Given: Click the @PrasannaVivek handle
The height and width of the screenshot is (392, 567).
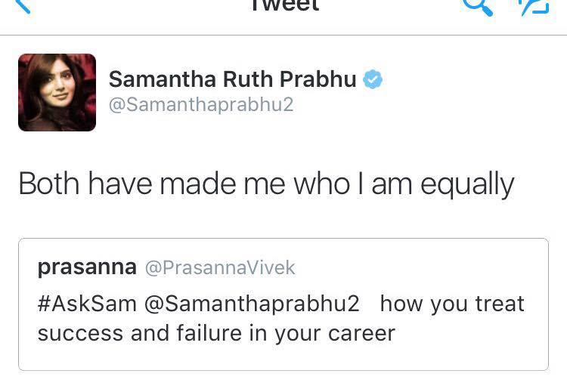Looking at the screenshot, I should 220,268.
